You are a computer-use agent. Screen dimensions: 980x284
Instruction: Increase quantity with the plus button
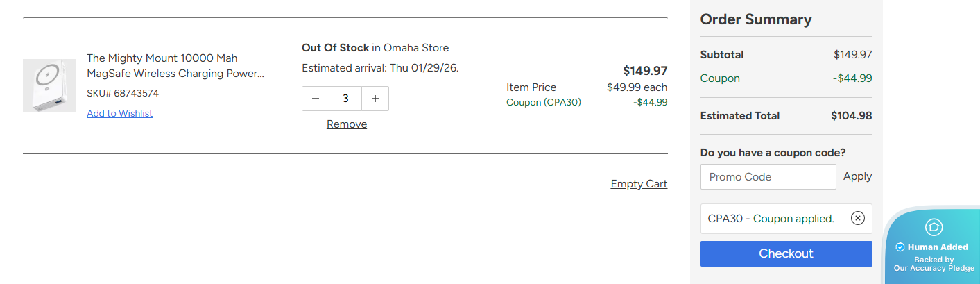[375, 99]
